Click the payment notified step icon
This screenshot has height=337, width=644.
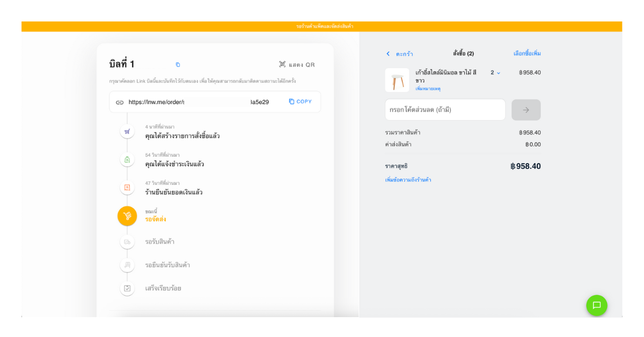pyautogui.click(x=127, y=159)
